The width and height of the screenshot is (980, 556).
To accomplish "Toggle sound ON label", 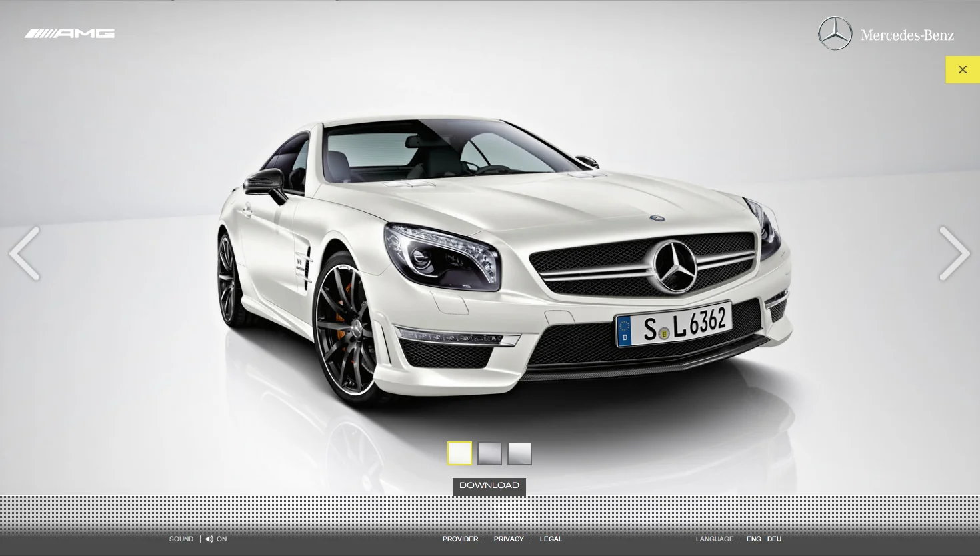I will (221, 539).
